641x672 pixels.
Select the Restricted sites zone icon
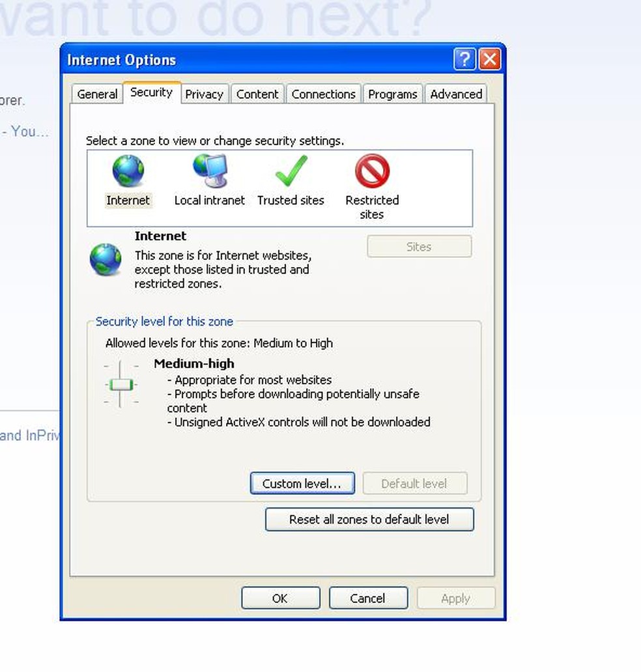(372, 171)
